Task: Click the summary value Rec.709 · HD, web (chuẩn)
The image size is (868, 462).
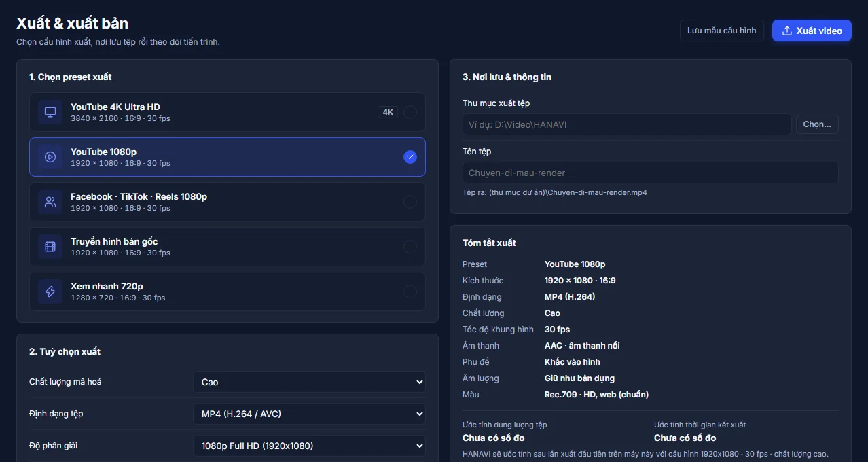Action: 596,395
